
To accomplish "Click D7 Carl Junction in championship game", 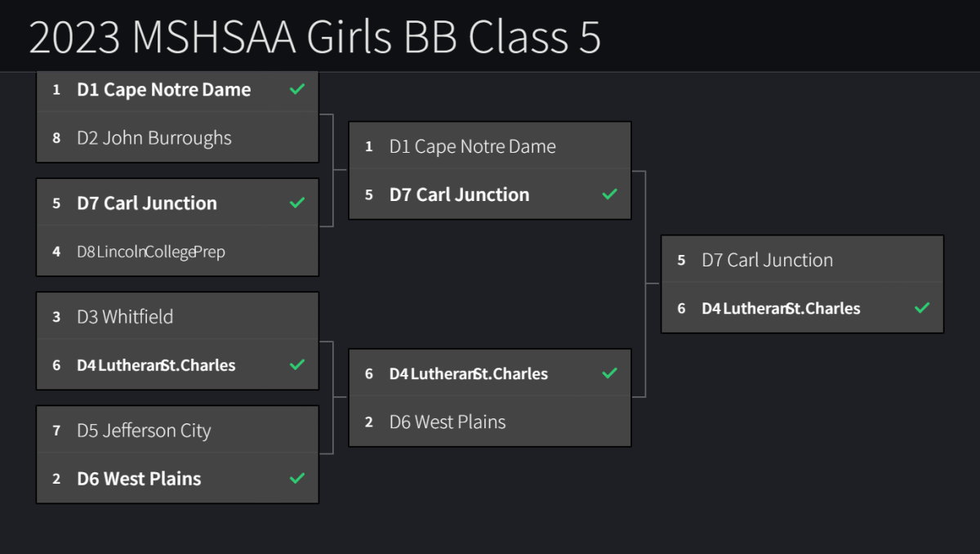I will (767, 261).
